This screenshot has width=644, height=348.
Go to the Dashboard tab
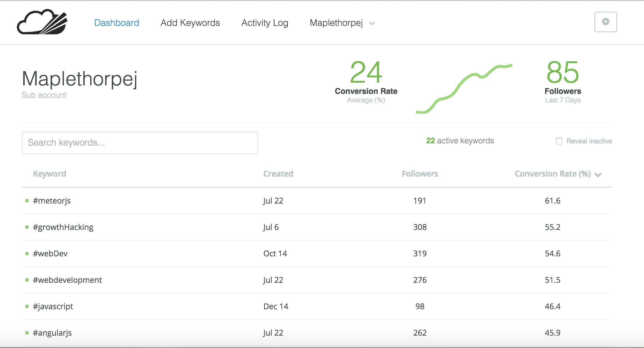pyautogui.click(x=116, y=23)
